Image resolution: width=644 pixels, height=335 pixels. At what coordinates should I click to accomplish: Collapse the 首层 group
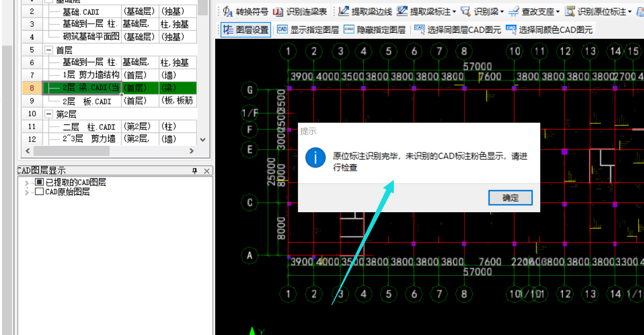pyautogui.click(x=48, y=50)
